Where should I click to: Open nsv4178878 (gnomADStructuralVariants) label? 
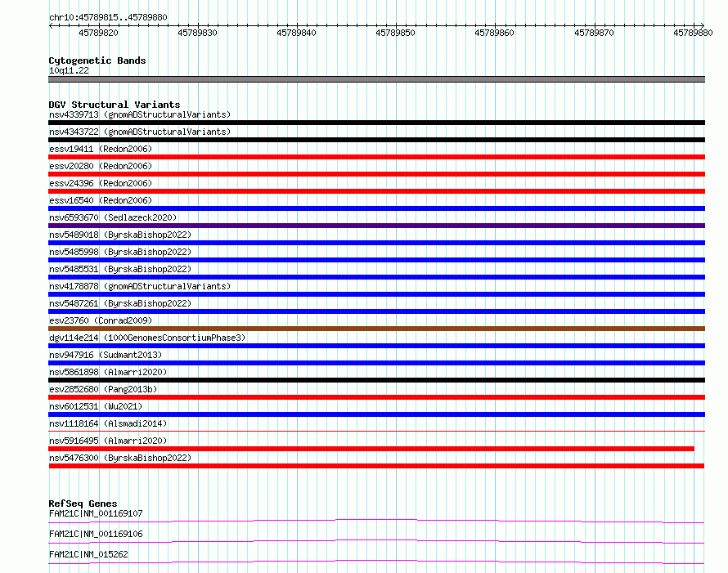(140, 286)
